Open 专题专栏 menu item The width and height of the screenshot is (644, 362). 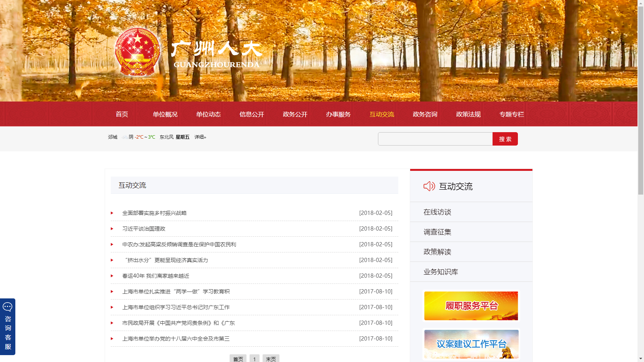512,114
